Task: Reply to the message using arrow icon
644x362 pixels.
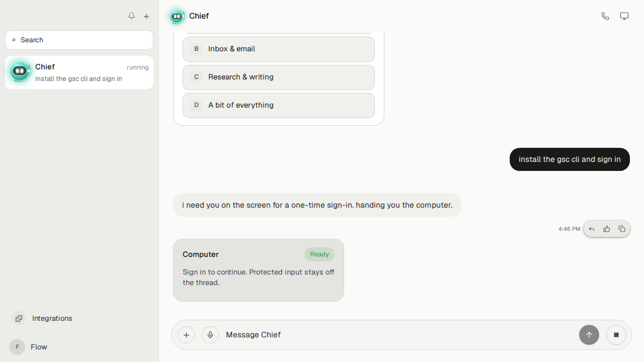Action: coord(592,229)
